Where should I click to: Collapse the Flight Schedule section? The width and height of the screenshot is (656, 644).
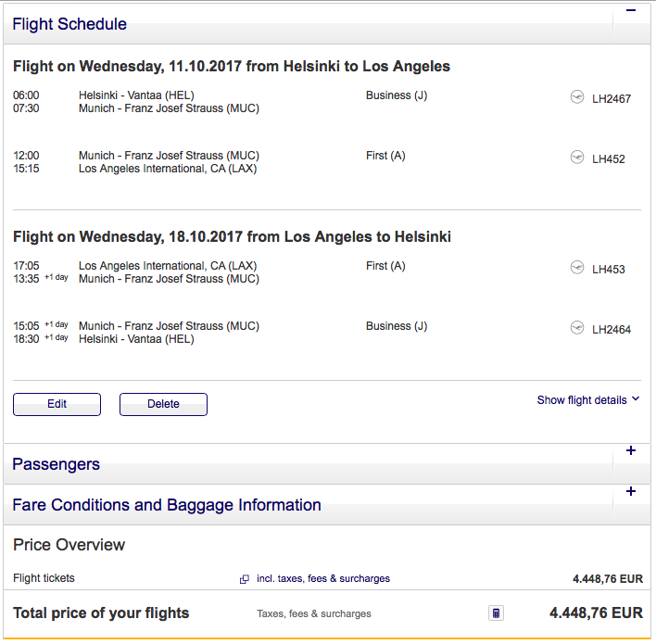pos(631,11)
